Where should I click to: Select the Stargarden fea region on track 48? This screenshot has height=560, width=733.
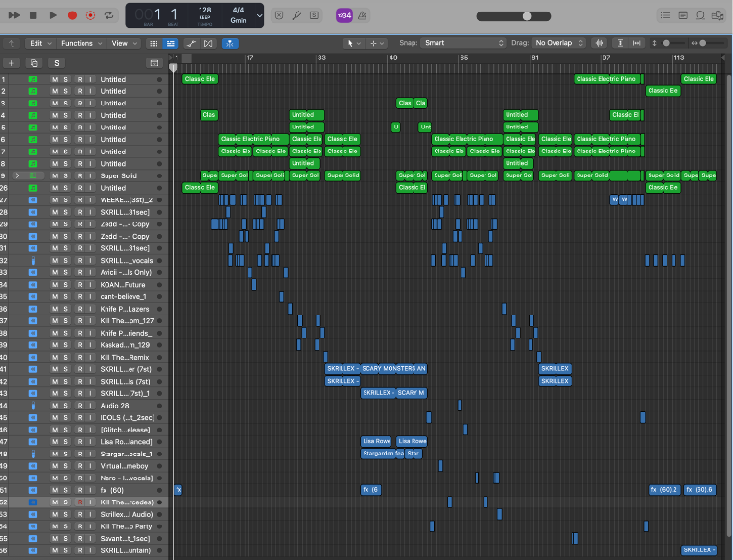point(382,454)
